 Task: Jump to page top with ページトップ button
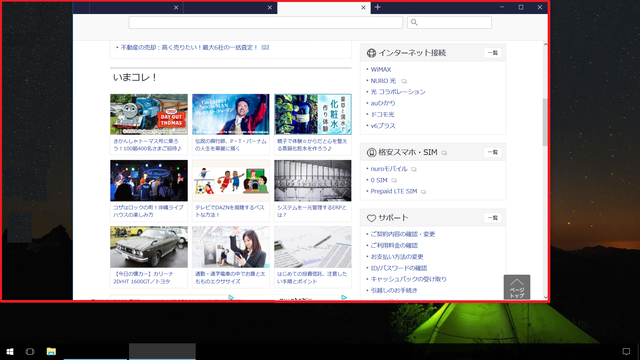[517, 287]
